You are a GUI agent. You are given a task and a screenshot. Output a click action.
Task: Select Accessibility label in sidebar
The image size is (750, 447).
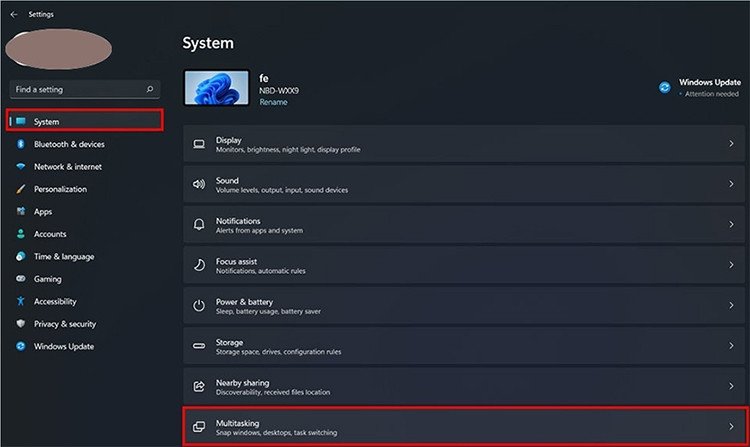coord(55,301)
